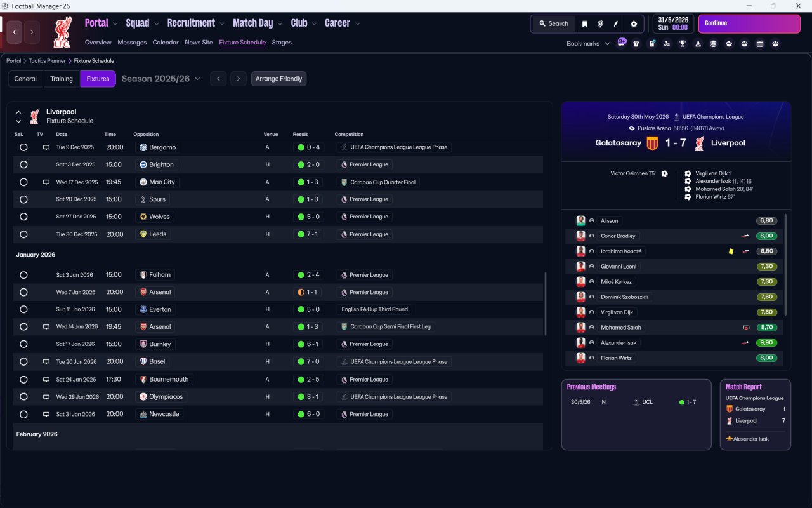Click the trophy bookmark icon

click(x=683, y=44)
